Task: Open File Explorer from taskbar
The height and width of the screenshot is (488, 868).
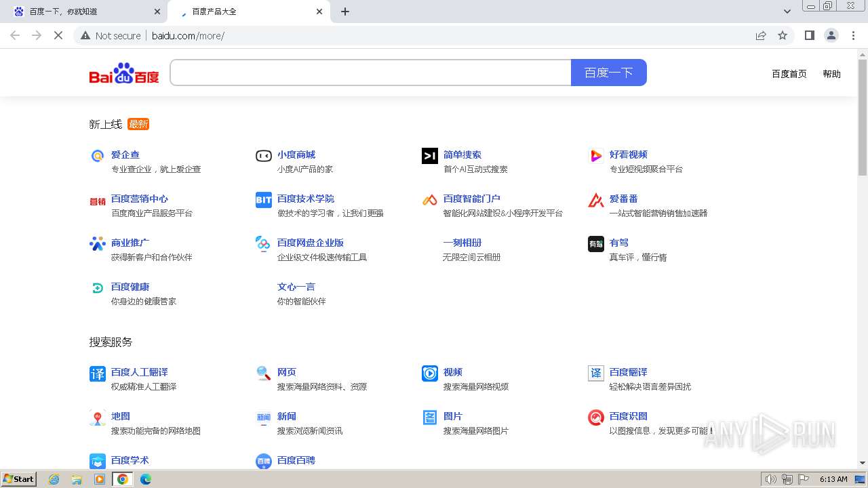Action: click(x=77, y=479)
